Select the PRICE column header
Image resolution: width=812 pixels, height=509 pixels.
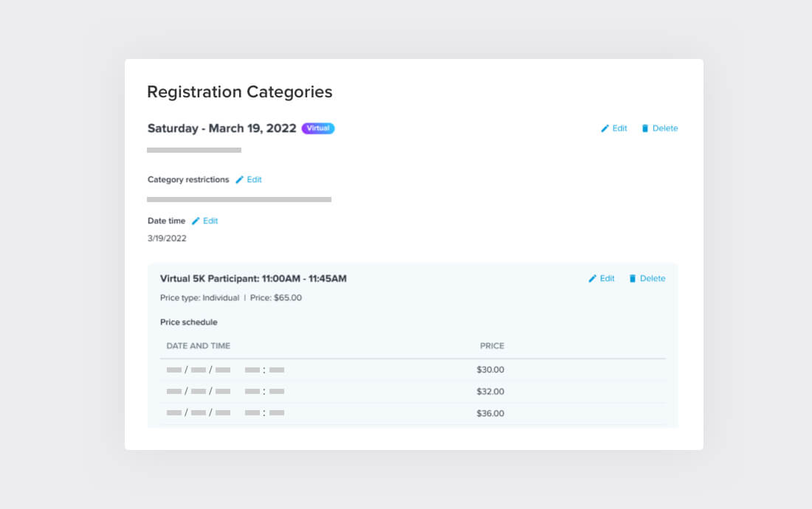click(x=492, y=346)
